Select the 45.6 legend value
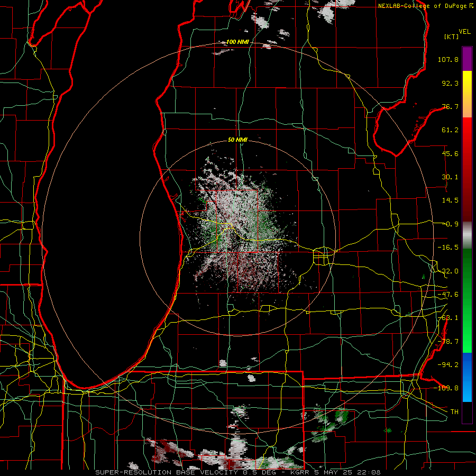Image resolution: width=476 pixels, height=476 pixels. [450, 153]
